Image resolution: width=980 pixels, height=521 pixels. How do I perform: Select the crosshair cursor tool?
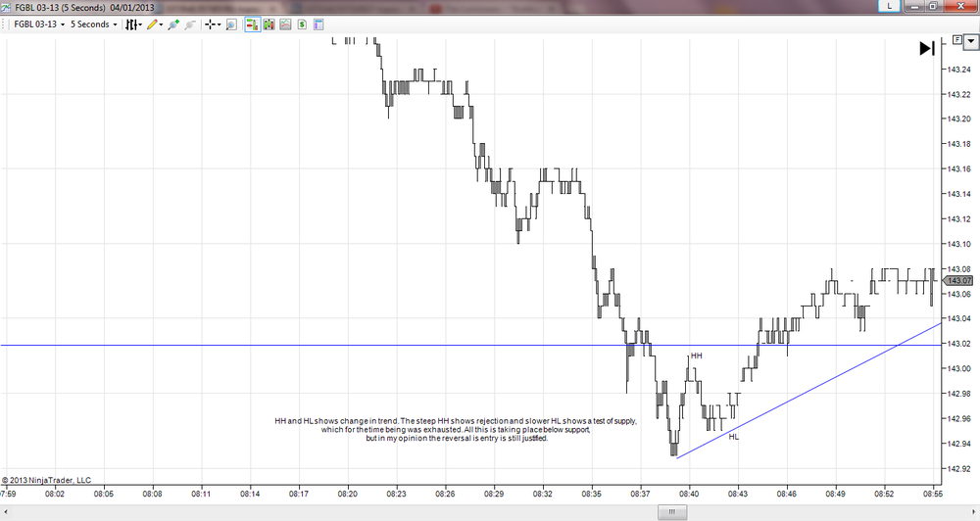(210, 24)
